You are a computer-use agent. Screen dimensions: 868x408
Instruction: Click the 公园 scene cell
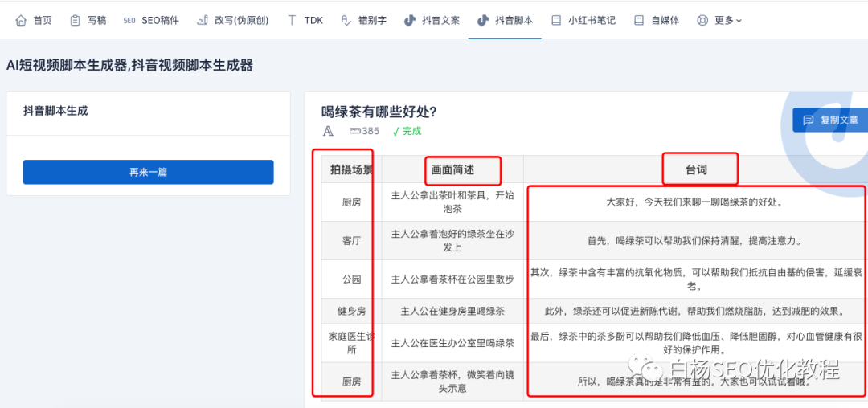[351, 279]
